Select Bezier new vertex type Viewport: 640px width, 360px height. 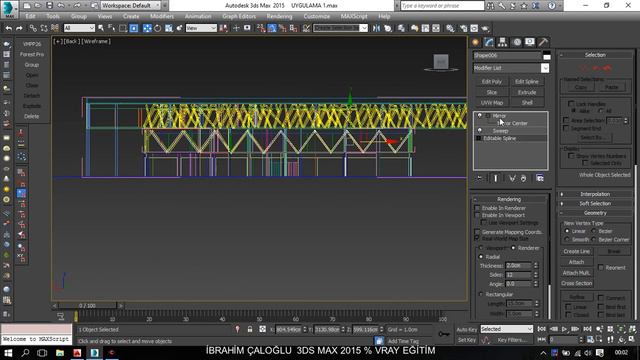click(x=594, y=231)
